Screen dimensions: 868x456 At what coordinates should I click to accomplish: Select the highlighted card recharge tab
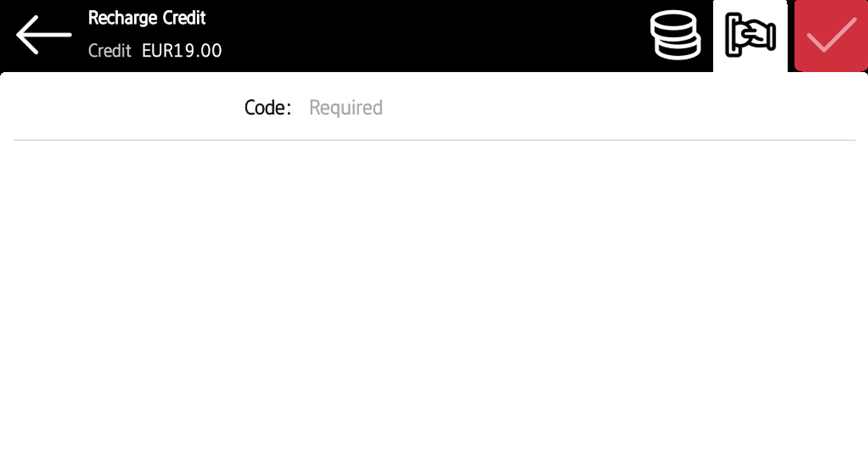(x=750, y=36)
